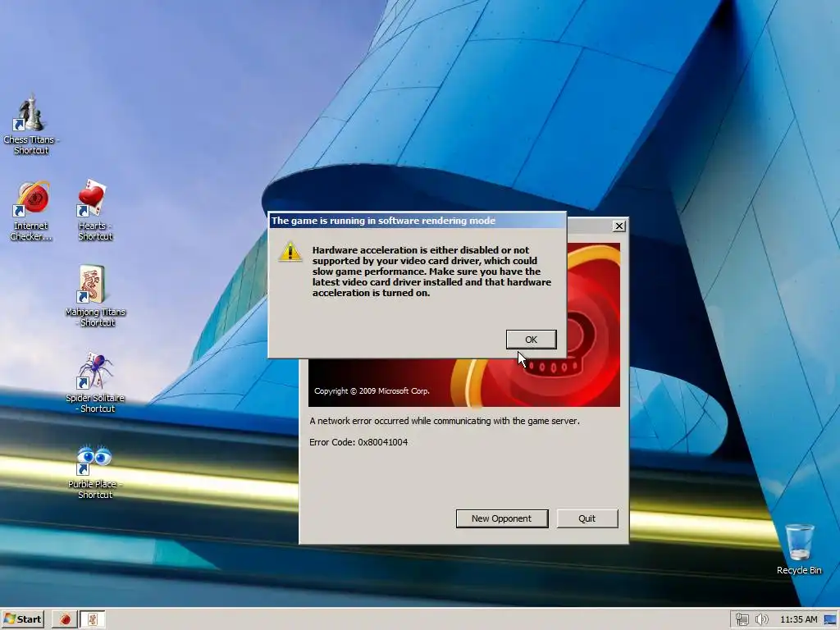Click the hardware acceleration warning message text
The width and height of the screenshot is (840, 630).
pyautogui.click(x=431, y=272)
